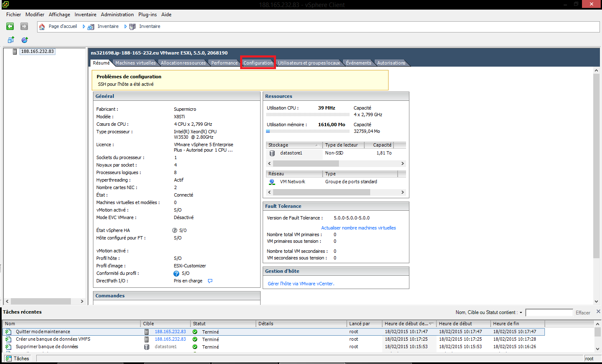Image resolution: width=602 pixels, height=364 pixels.
Task: Sort tasks by Heure de début de... column
Action: (x=409, y=324)
